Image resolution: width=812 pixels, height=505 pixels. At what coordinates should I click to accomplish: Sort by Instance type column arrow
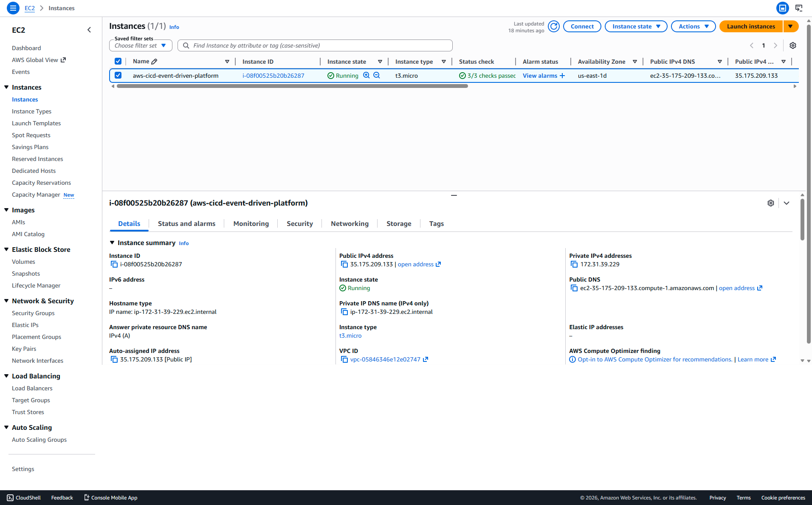tap(443, 62)
